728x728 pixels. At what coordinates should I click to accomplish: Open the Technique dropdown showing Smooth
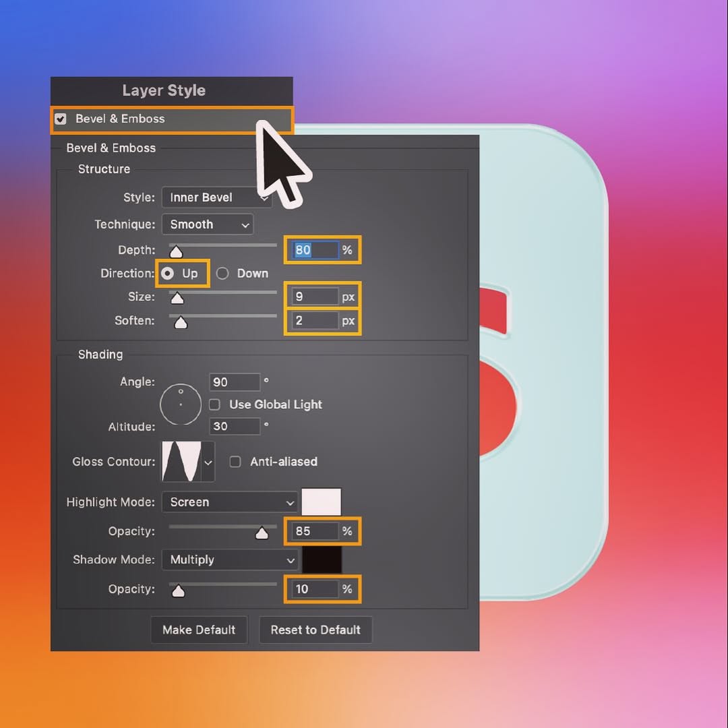(x=208, y=224)
